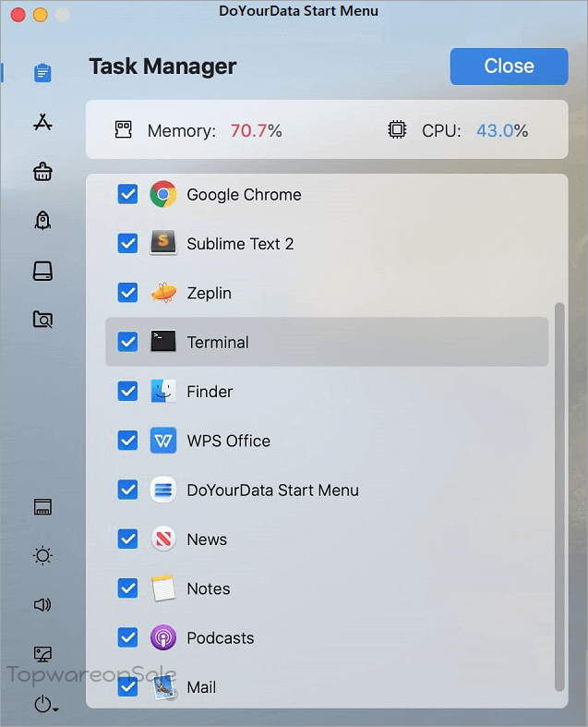The width and height of the screenshot is (588, 727).
Task: Click the Terminal app icon
Action: pyautogui.click(x=163, y=341)
